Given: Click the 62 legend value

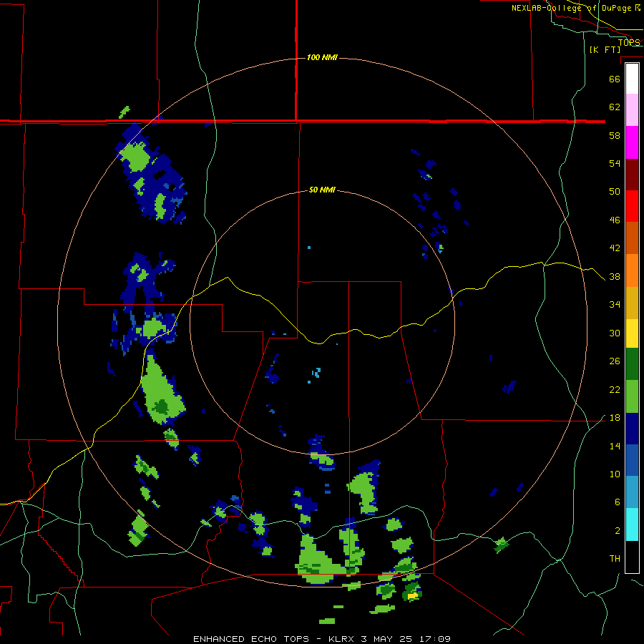Looking at the screenshot, I should [x=615, y=107].
